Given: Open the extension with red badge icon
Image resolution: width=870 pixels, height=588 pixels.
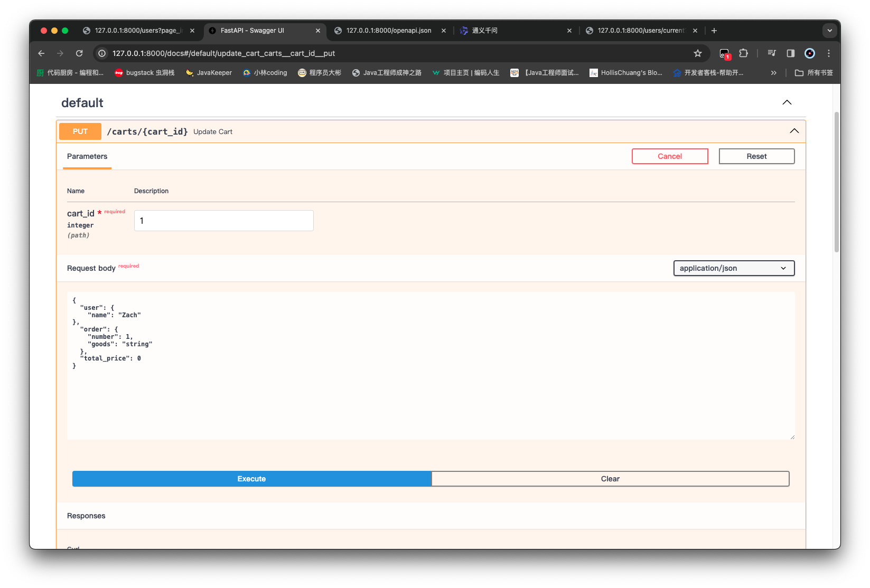Looking at the screenshot, I should [725, 53].
